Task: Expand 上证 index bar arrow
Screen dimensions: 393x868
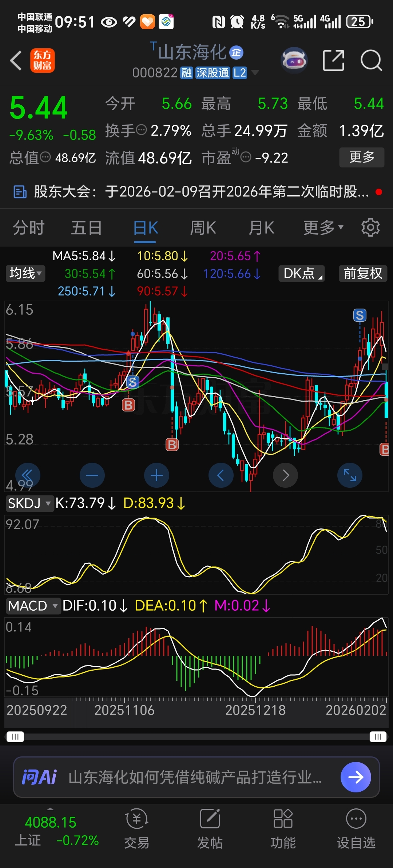Action: coord(50,809)
